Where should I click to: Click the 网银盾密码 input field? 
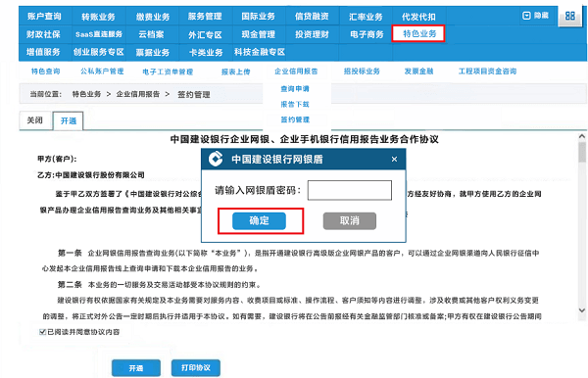350,190
